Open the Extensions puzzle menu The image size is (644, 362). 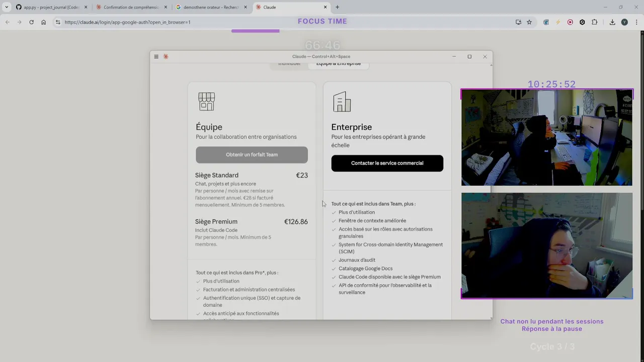tap(595, 22)
